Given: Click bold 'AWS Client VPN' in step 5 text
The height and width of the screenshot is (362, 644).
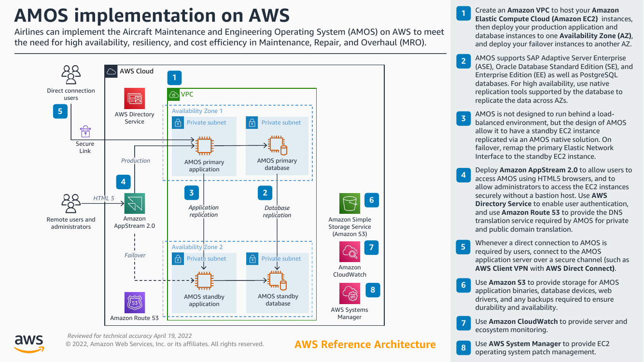Looking at the screenshot, I should [503, 268].
